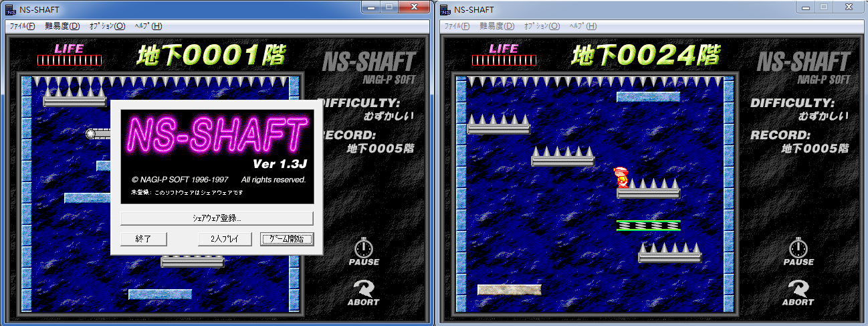
Task: Click the 2人プレイ button
Action: coord(225,239)
